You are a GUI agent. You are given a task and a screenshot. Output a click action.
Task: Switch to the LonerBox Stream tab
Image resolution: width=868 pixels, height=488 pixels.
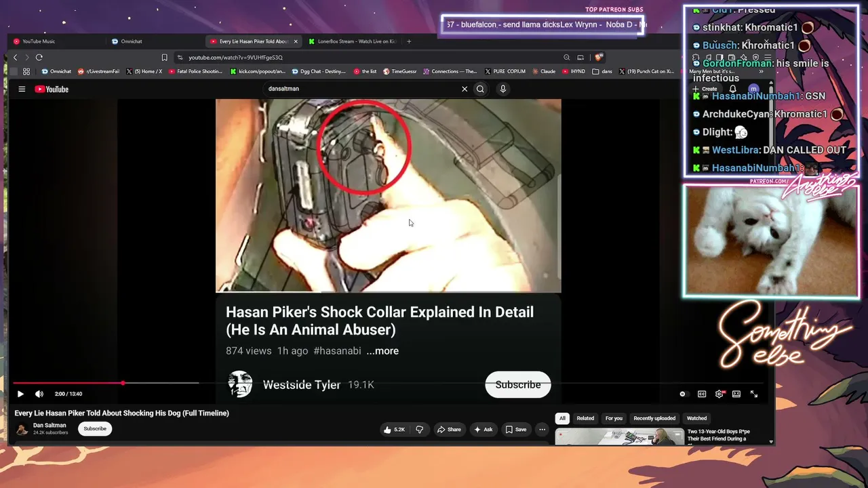pos(352,41)
